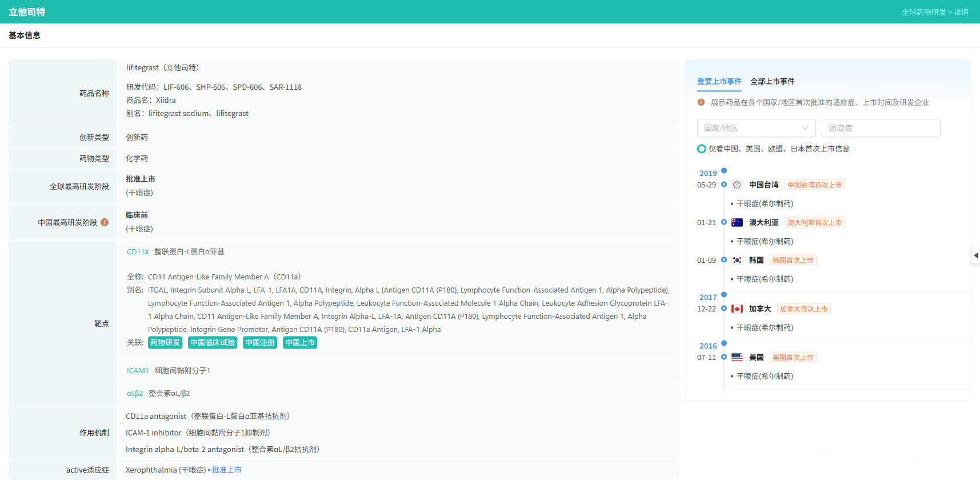The image size is (980, 480).
Task: Open the αLβ2 target link
Action: pyautogui.click(x=135, y=393)
